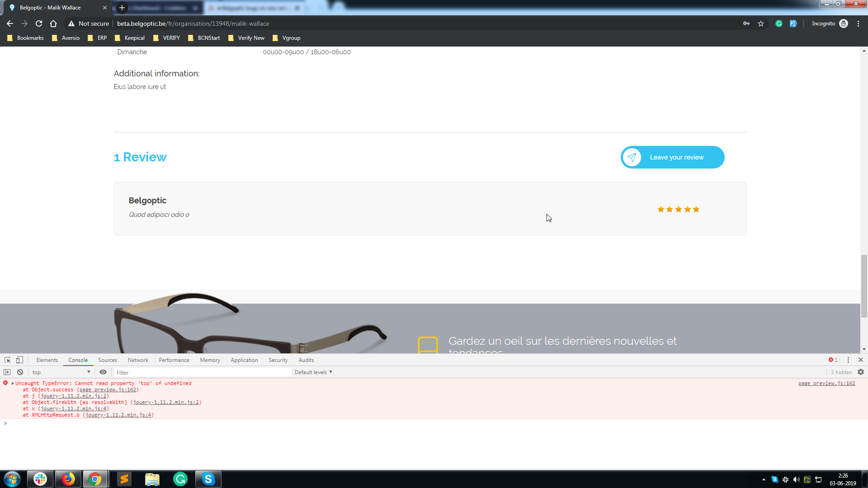Expand the Uncaught TypeError message
Screen dimensions: 868x488
pyautogui.click(x=13, y=383)
